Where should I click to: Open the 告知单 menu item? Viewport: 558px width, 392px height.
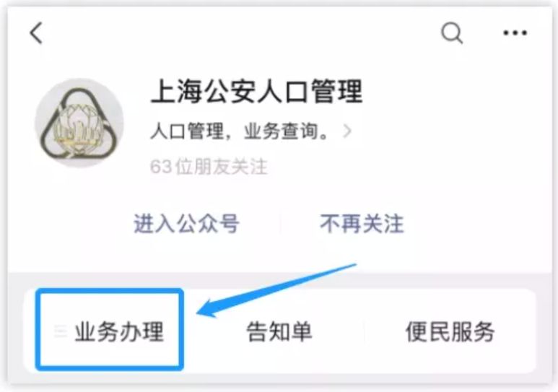click(279, 331)
